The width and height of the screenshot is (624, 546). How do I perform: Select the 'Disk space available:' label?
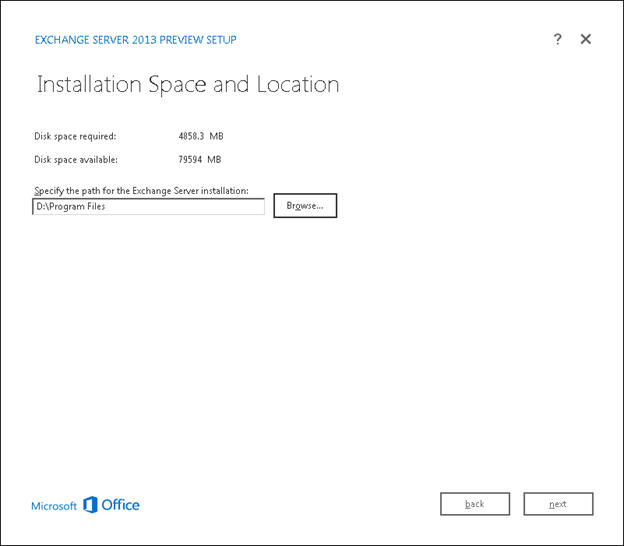[x=76, y=159]
